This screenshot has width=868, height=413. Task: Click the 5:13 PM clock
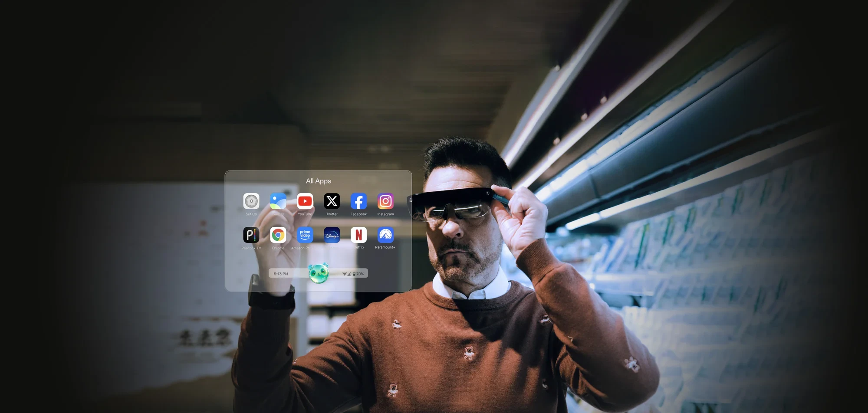click(x=281, y=274)
